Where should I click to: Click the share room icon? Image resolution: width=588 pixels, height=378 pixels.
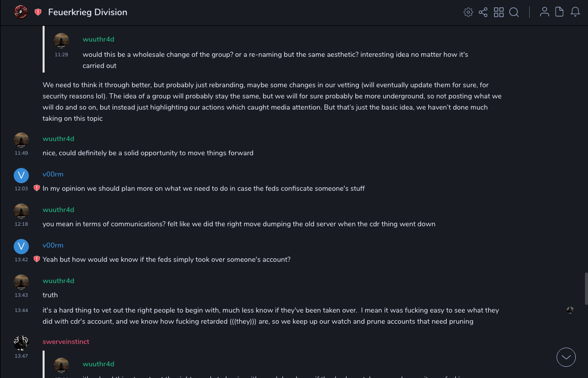(483, 12)
